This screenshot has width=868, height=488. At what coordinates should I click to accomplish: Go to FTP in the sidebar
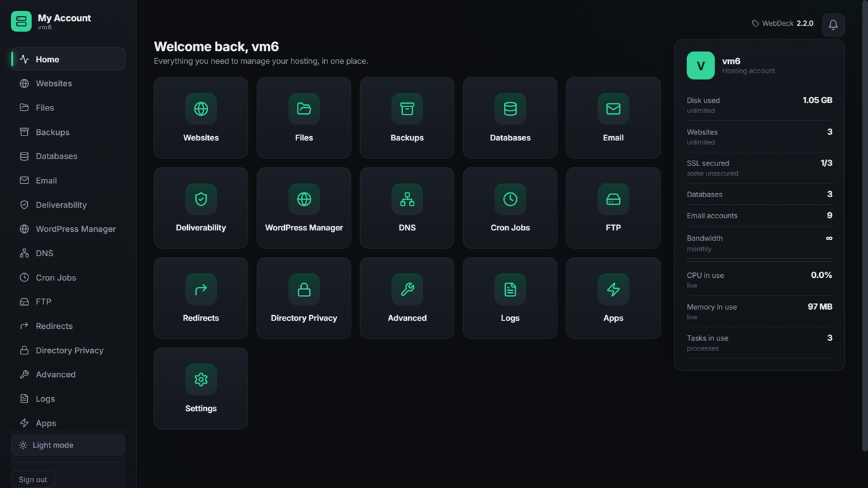point(68,302)
